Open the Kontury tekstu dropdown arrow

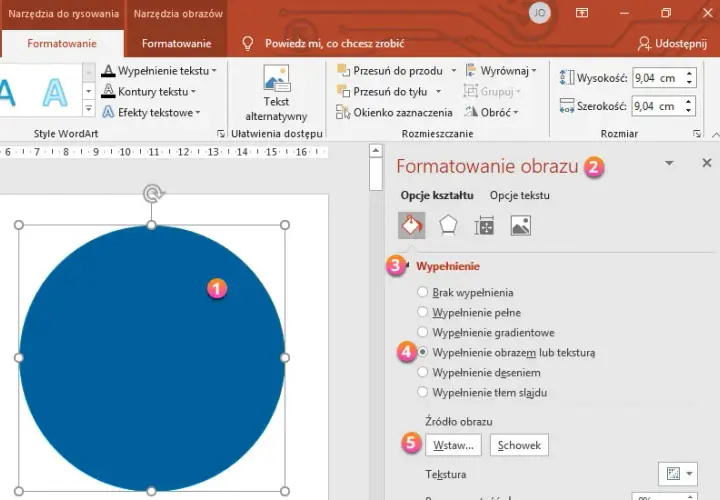(x=193, y=91)
